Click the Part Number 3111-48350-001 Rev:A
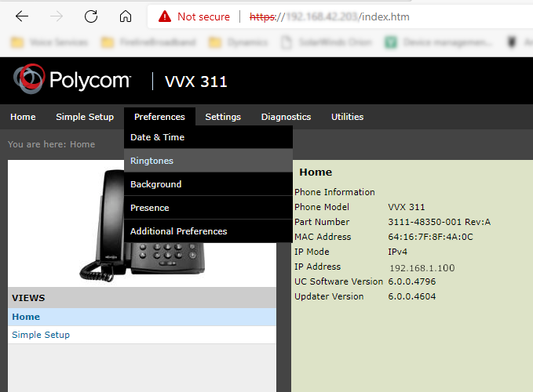 tap(439, 222)
